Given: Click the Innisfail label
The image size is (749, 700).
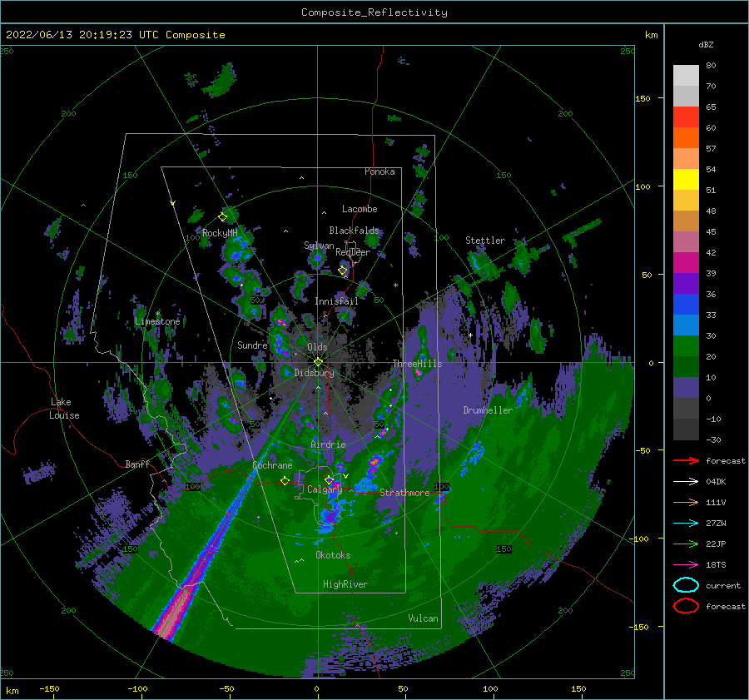Looking at the screenshot, I should pyautogui.click(x=336, y=301).
